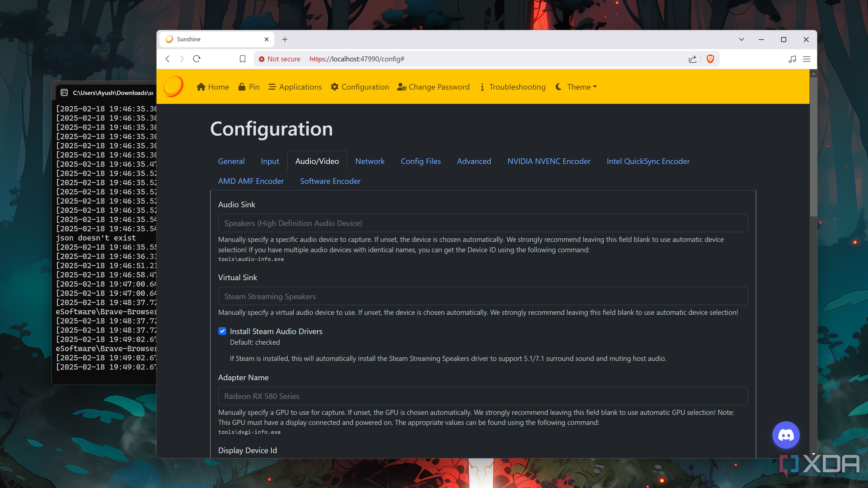Reload the page with refresh icon
This screenshot has height=488, width=868.
click(197, 59)
